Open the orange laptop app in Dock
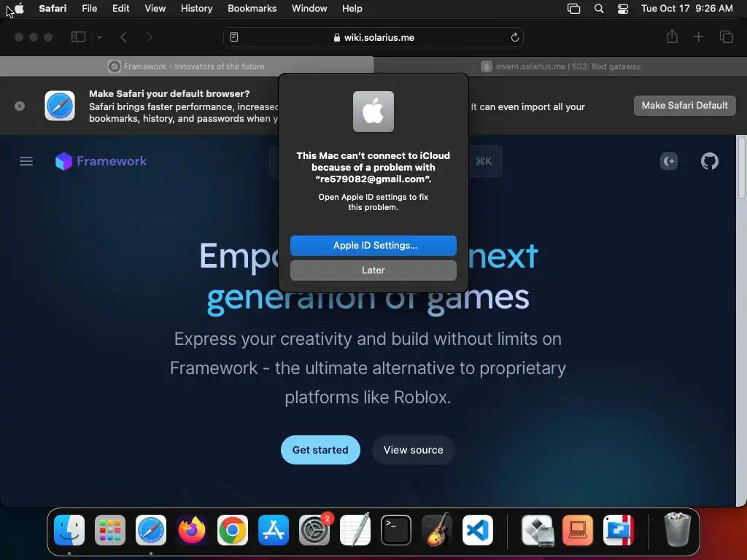 point(578,530)
